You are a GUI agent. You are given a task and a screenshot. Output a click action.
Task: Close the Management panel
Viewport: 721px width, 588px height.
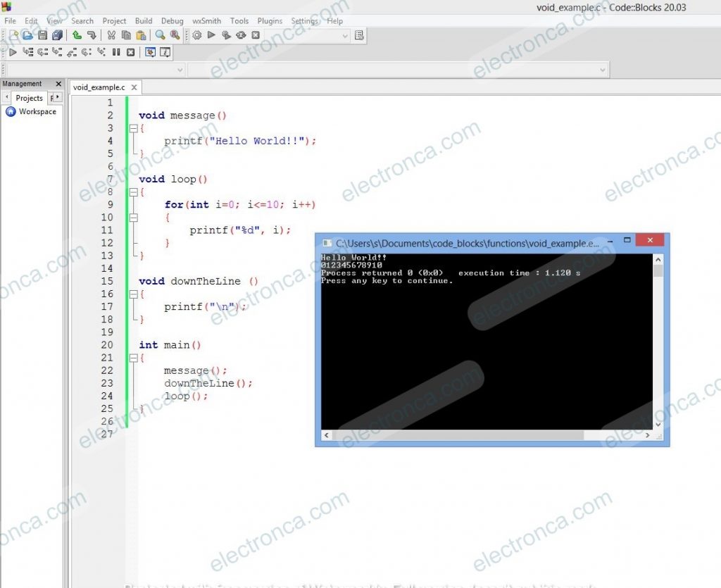point(58,84)
